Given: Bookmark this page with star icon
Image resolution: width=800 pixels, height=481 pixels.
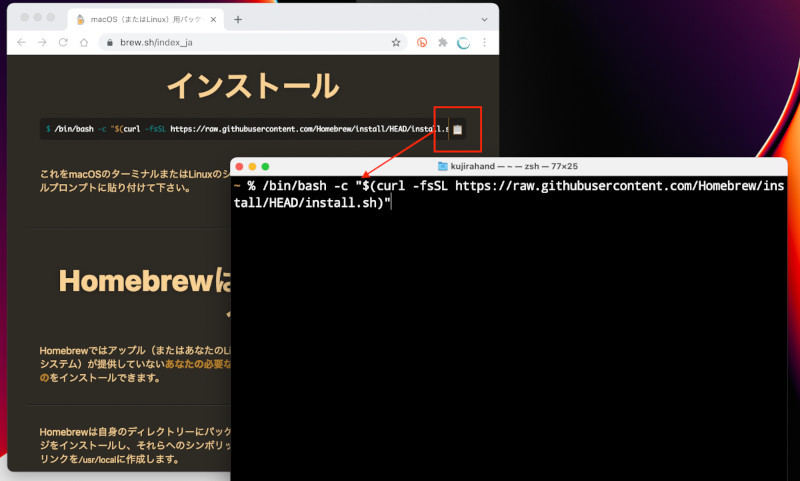Looking at the screenshot, I should (x=396, y=42).
